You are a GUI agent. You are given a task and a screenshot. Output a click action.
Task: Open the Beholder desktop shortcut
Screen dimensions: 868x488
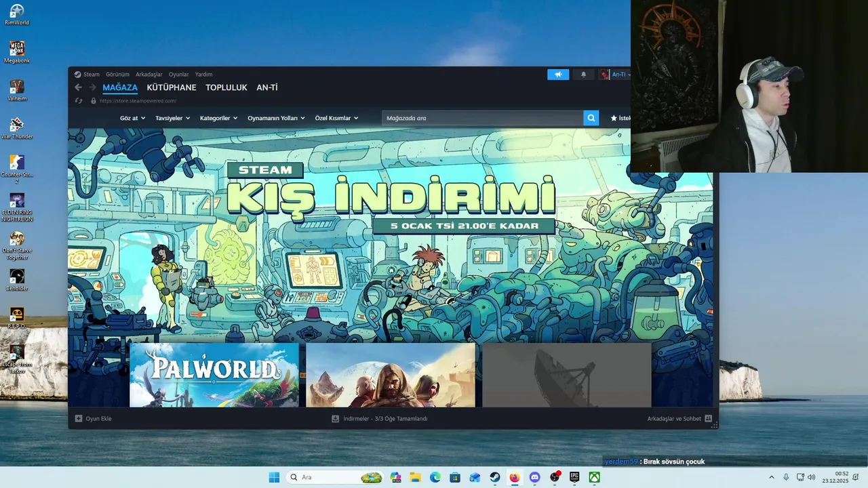(17, 280)
